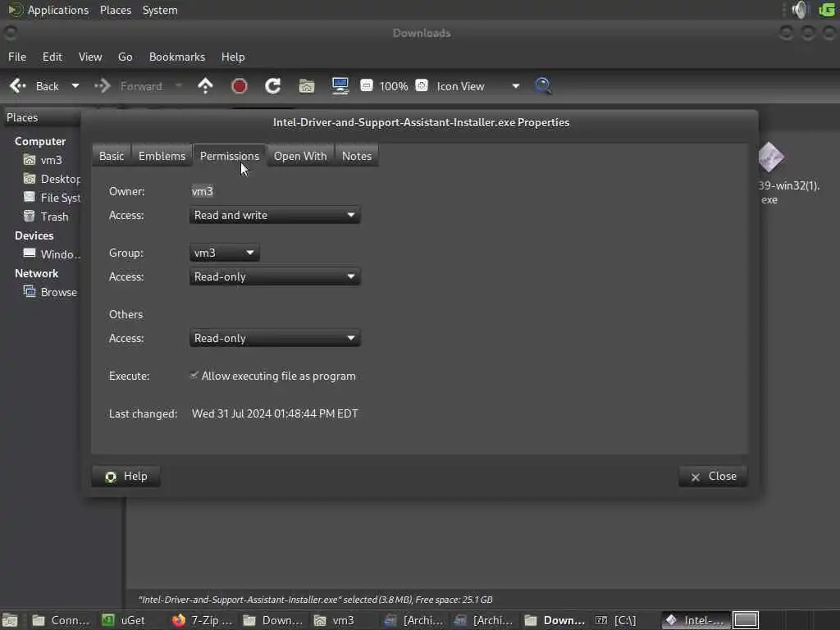840x630 pixels.
Task: Click the show desktop icon in taskbar
Action: click(10, 620)
